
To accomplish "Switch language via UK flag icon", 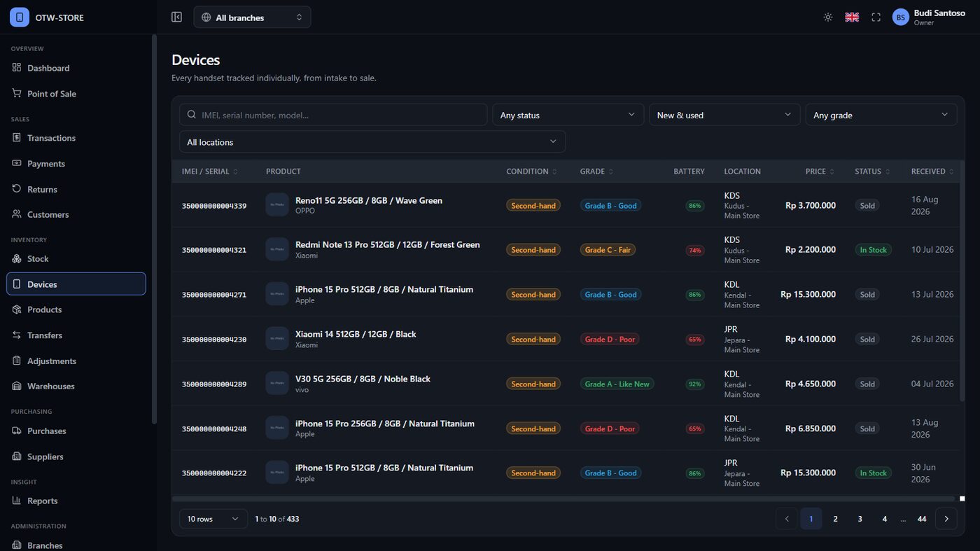I will [852, 18].
